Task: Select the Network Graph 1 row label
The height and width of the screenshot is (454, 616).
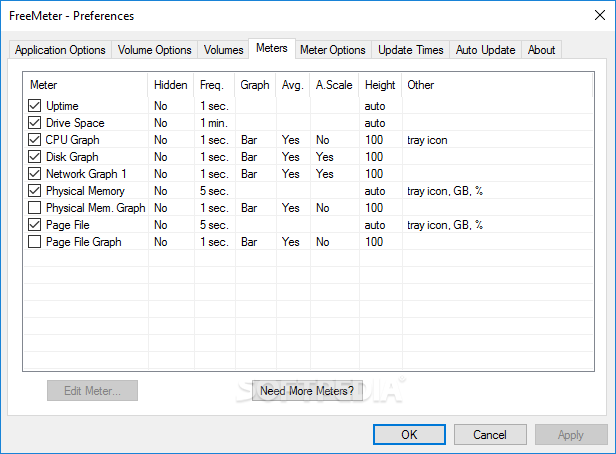Action: coord(86,174)
